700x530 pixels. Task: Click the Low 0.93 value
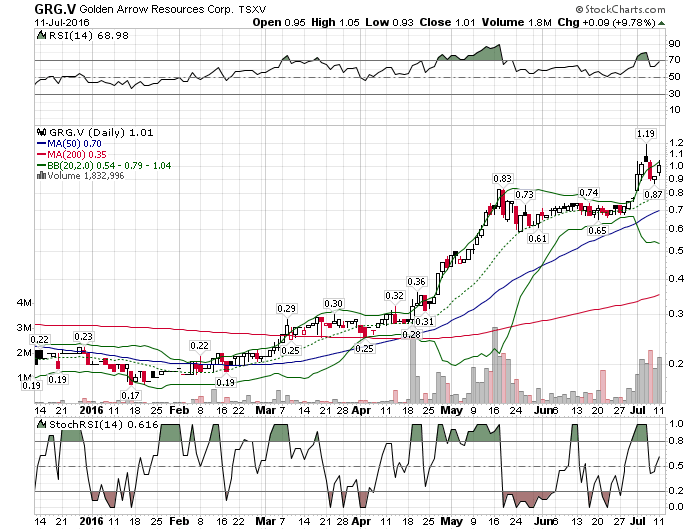(x=389, y=22)
